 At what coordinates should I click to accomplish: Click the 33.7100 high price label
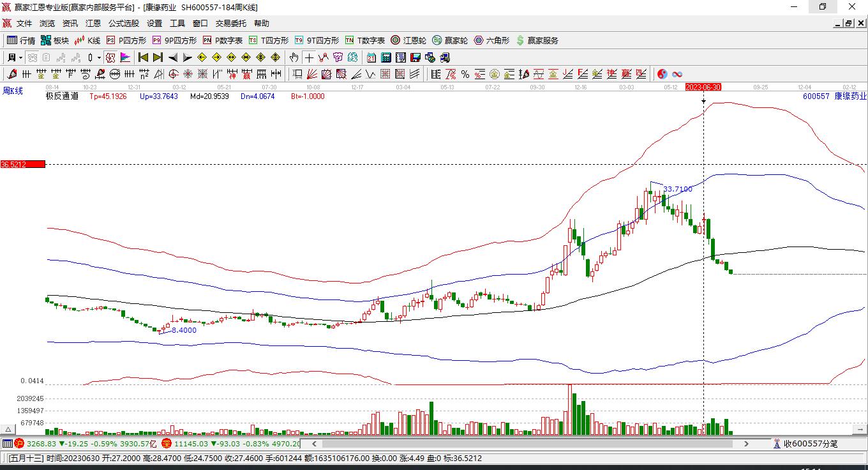point(678,189)
